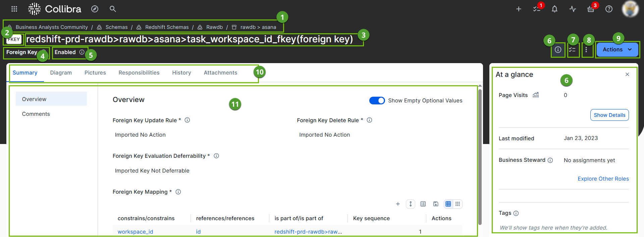This screenshot has width=644, height=237.
Task: Open the three-dot more options menu
Action: click(586, 50)
